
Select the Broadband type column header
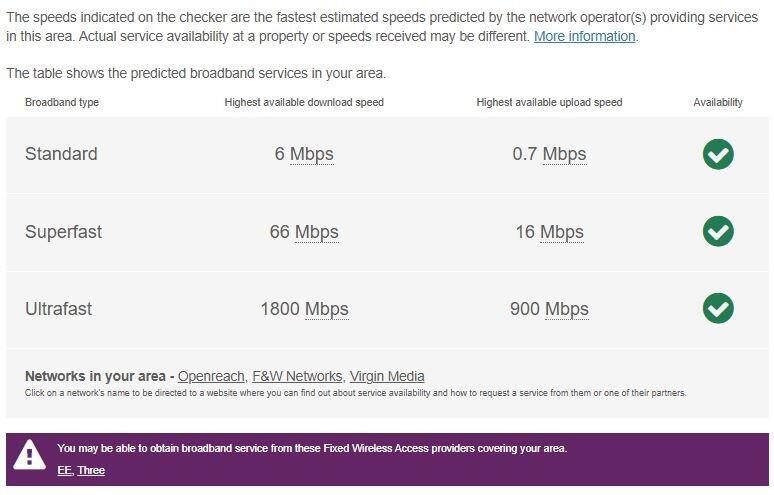pos(62,102)
